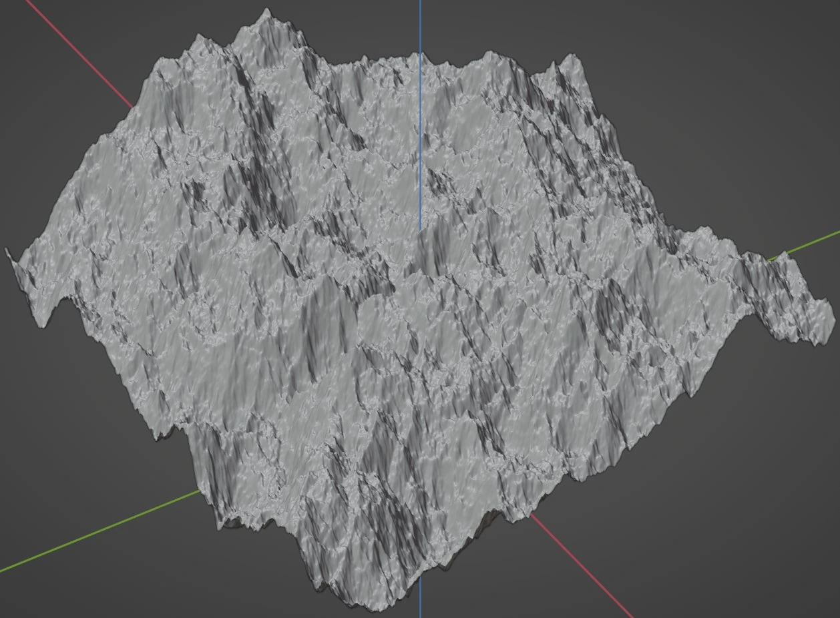Click the blue Z axis line above the terrain
Screen dimensions: 840x618
click(420, 25)
